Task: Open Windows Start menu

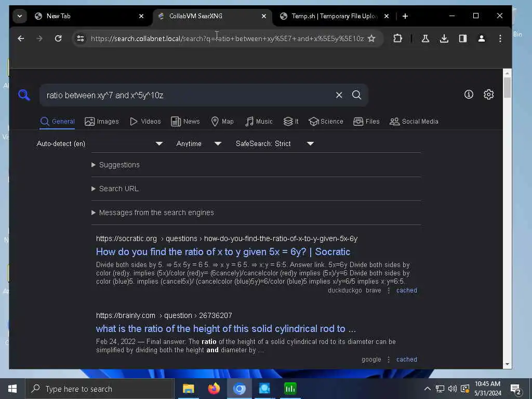Action: tap(12, 389)
